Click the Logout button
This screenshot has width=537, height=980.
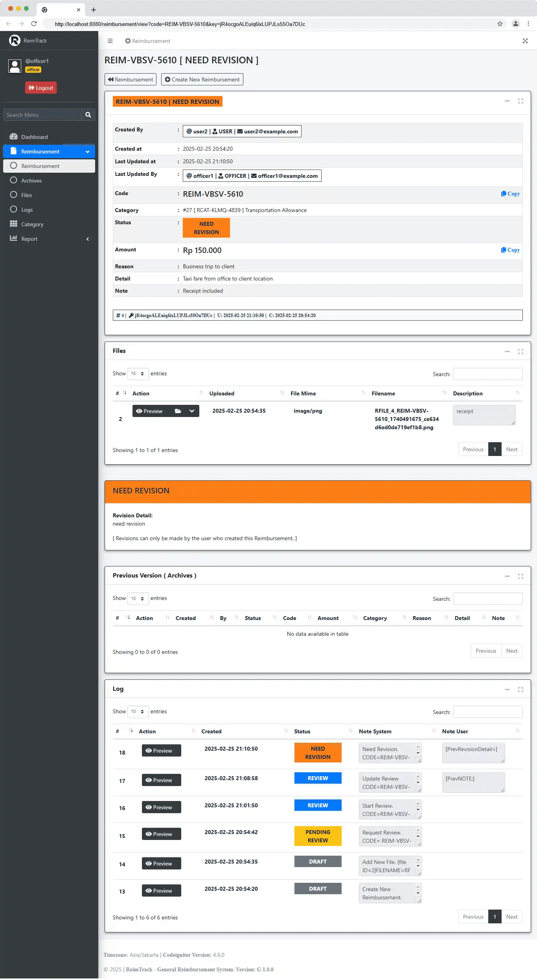(x=41, y=88)
